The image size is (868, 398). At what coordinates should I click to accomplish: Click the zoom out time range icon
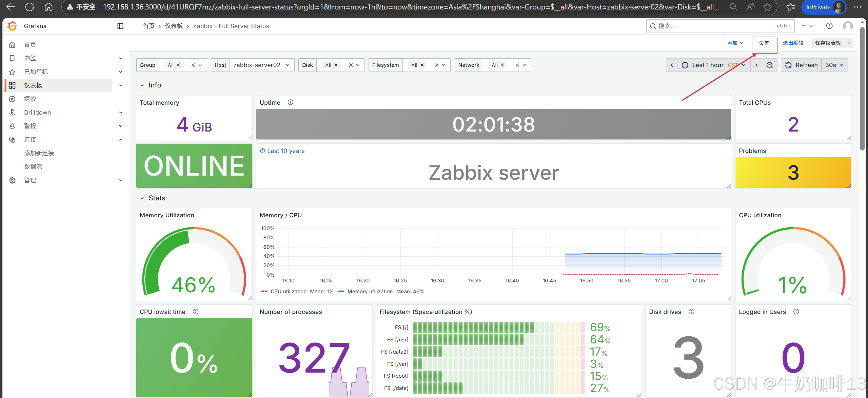(x=770, y=65)
